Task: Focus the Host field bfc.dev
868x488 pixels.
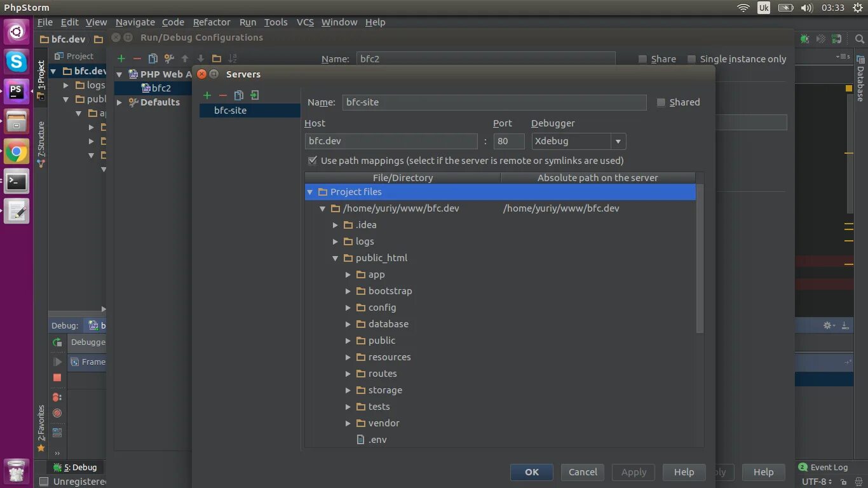Action: pyautogui.click(x=391, y=141)
